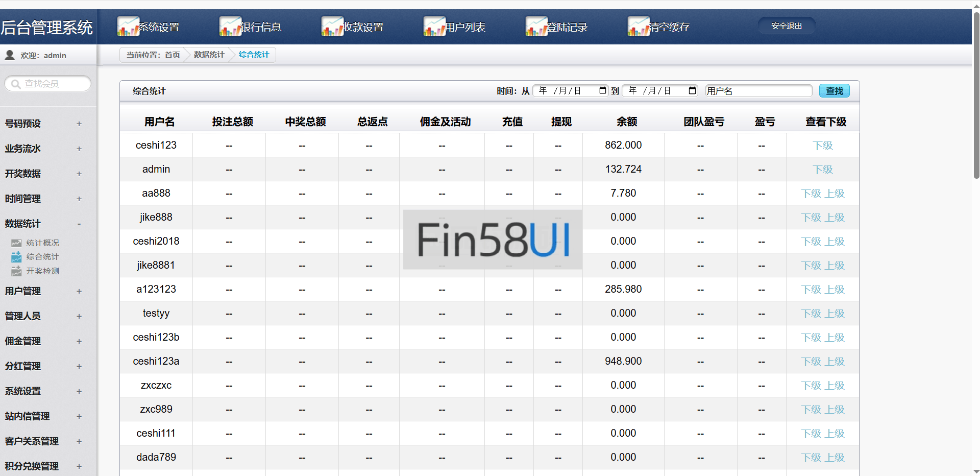Screen dimensions: 980x476
Task: Click the 清空缓存 chart icon
Action: coord(639,27)
